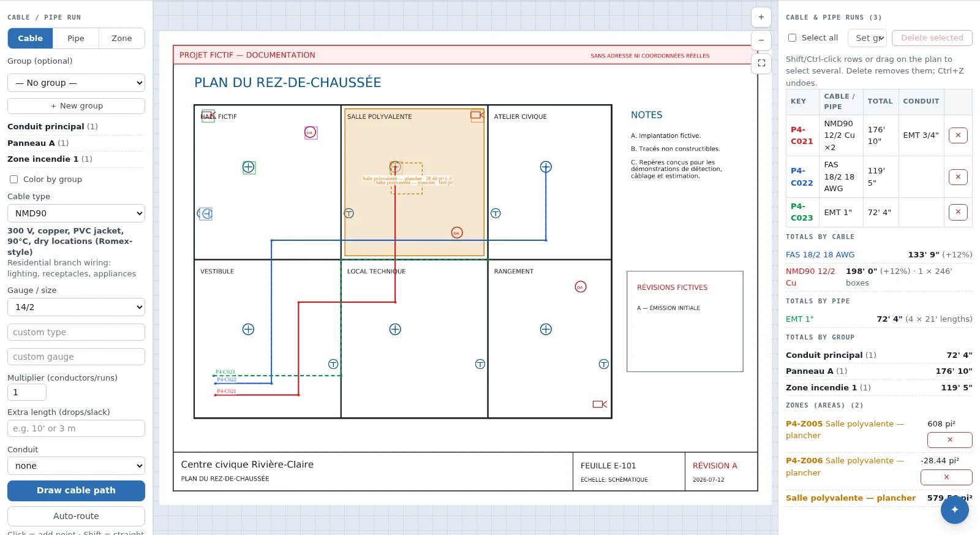
Task: Focus the custom gauge input field
Action: click(x=76, y=357)
